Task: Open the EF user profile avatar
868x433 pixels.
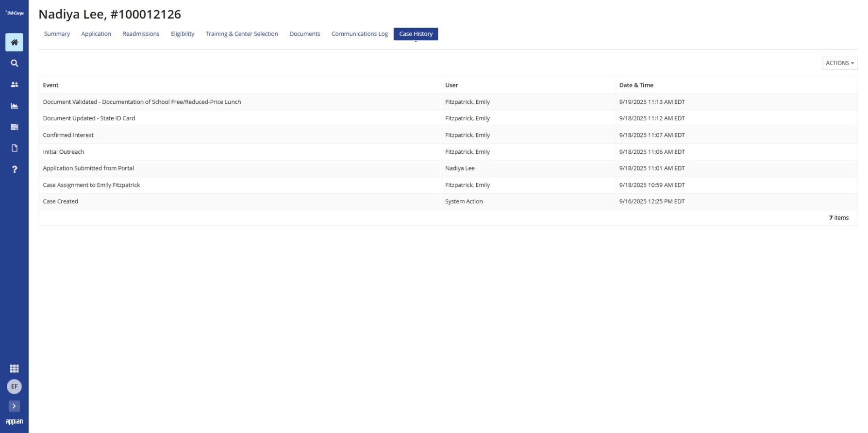Action: click(x=14, y=386)
